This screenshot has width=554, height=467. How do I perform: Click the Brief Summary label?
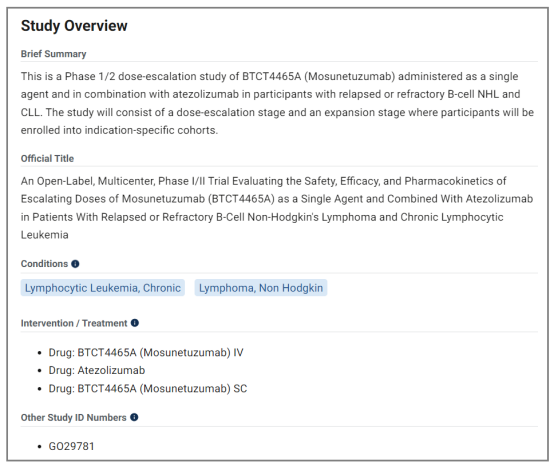pyautogui.click(x=54, y=54)
